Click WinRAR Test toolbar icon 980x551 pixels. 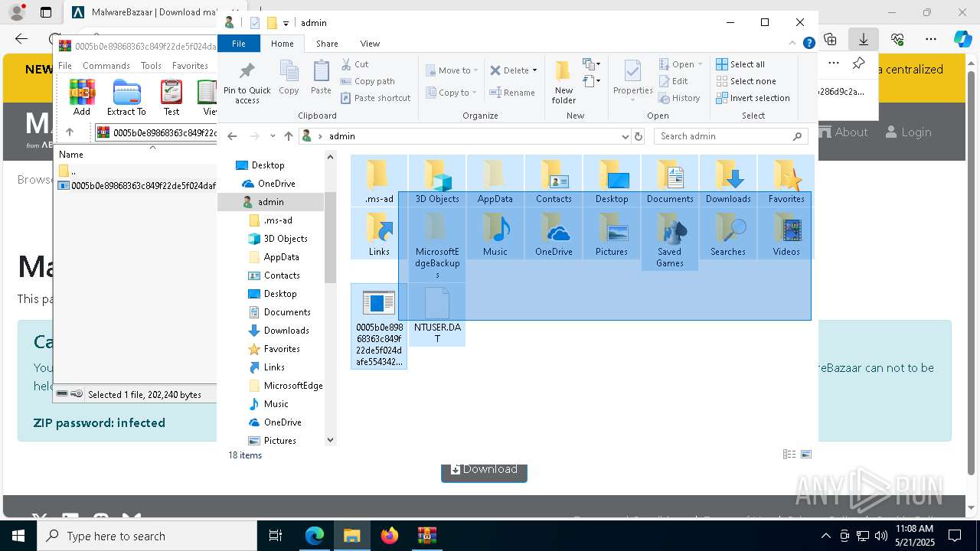[x=171, y=97]
